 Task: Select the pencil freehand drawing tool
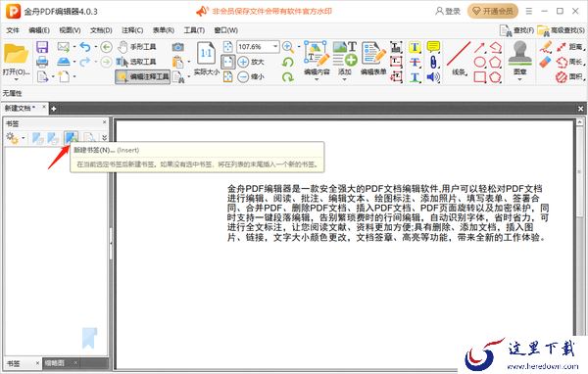[x=546, y=47]
